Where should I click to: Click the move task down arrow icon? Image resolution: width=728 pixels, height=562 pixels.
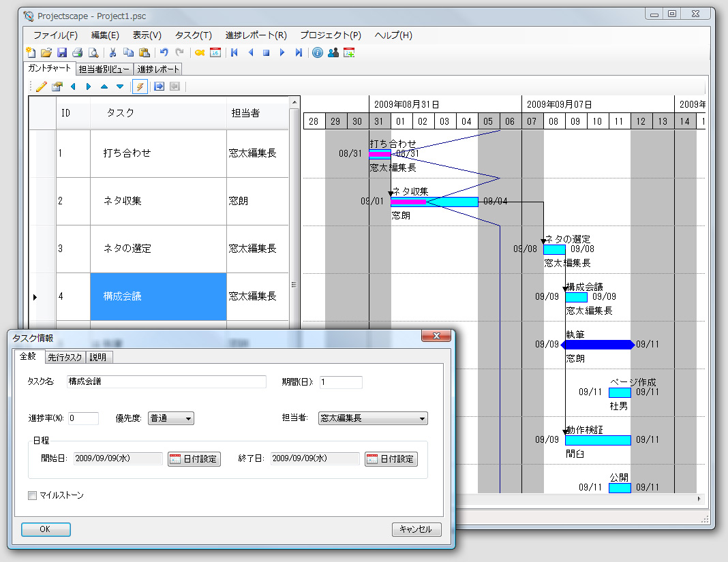[x=119, y=86]
